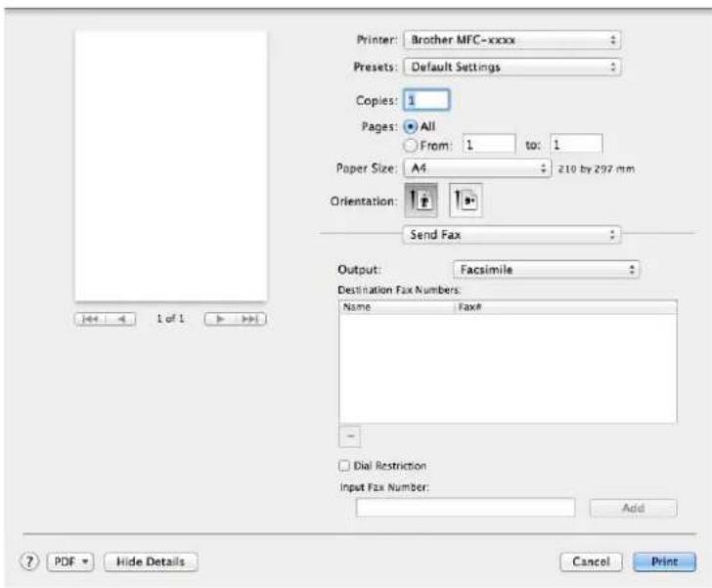Select the All pages radio button
Screen dimensions: 712x588
tap(411, 126)
